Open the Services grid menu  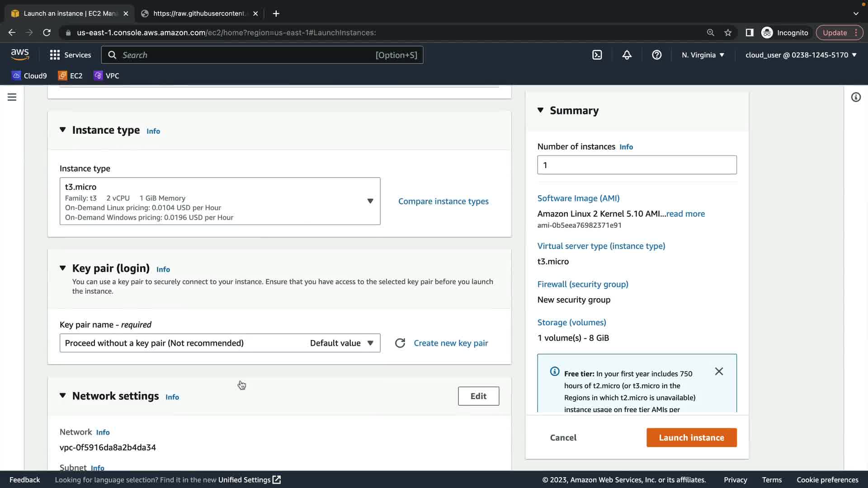[x=70, y=55]
